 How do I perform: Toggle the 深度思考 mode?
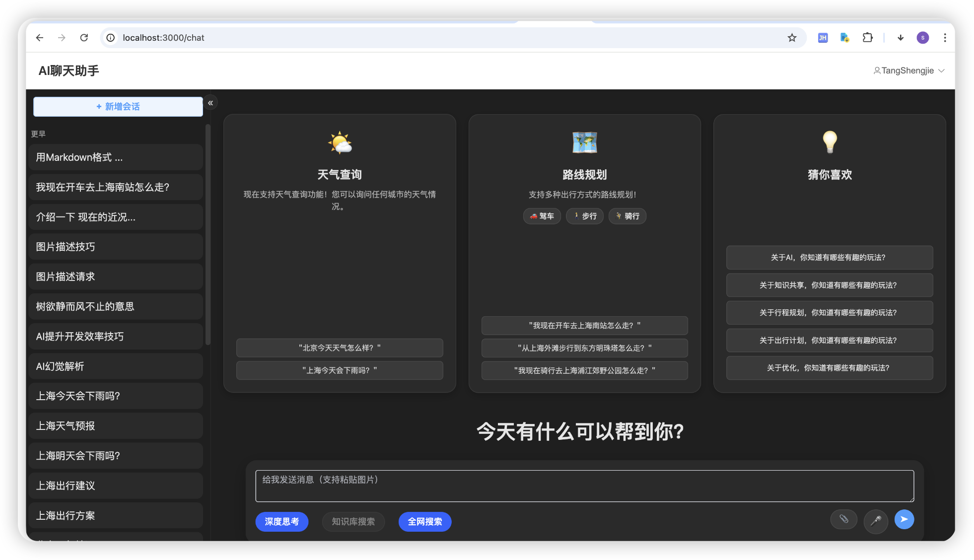pyautogui.click(x=281, y=522)
